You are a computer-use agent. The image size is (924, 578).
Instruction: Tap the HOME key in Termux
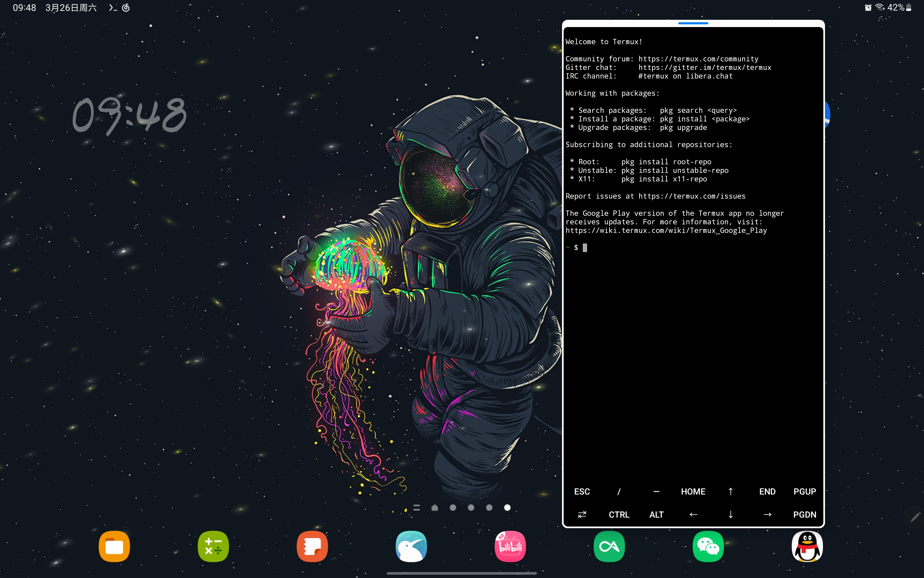[x=693, y=492]
